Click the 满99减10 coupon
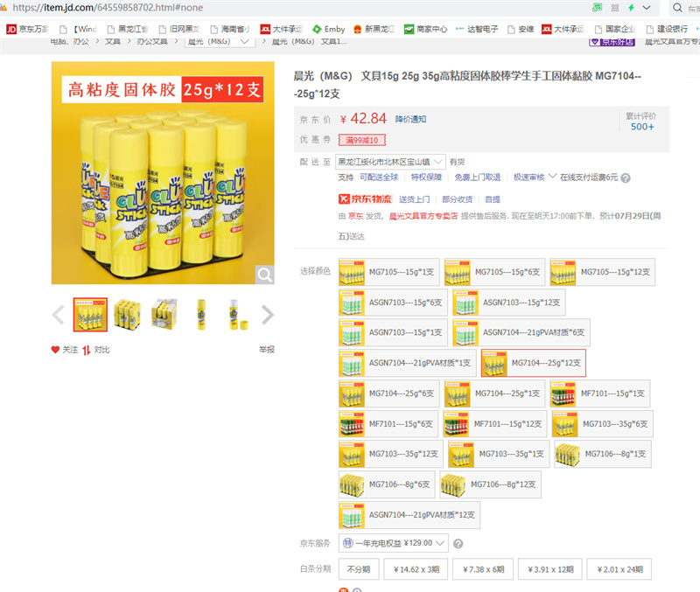This screenshot has height=592, width=700. point(361,140)
